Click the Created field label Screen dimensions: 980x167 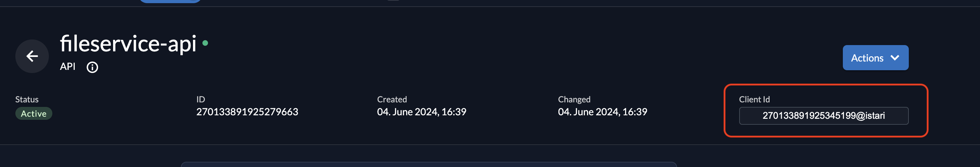pyautogui.click(x=392, y=99)
